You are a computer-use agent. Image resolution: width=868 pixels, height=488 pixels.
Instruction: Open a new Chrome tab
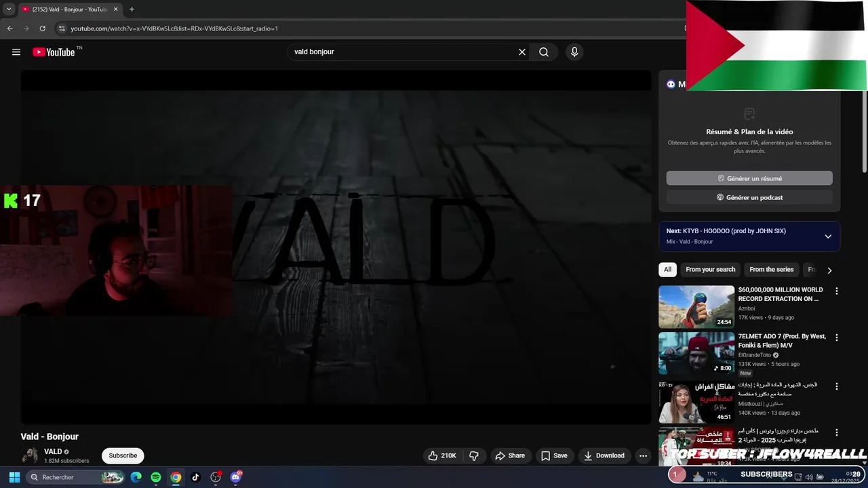tap(132, 9)
